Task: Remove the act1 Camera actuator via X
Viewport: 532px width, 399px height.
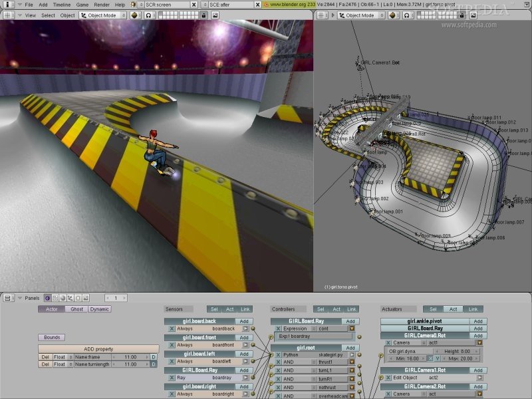Action: click(x=387, y=342)
